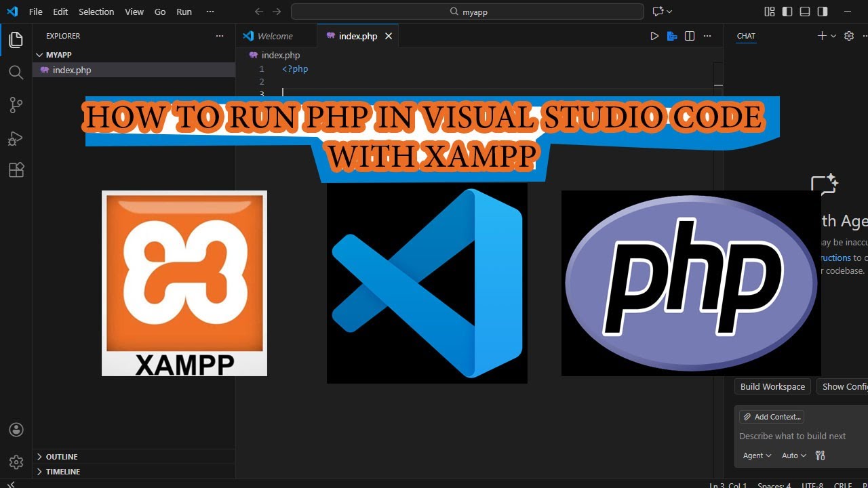868x488 pixels.
Task: Open the Go menu
Action: point(160,12)
